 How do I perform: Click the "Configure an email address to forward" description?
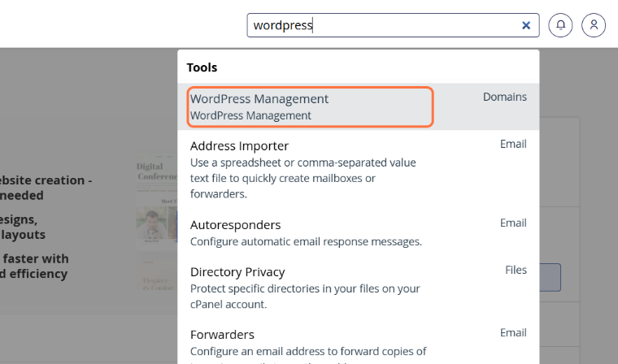[x=308, y=351]
